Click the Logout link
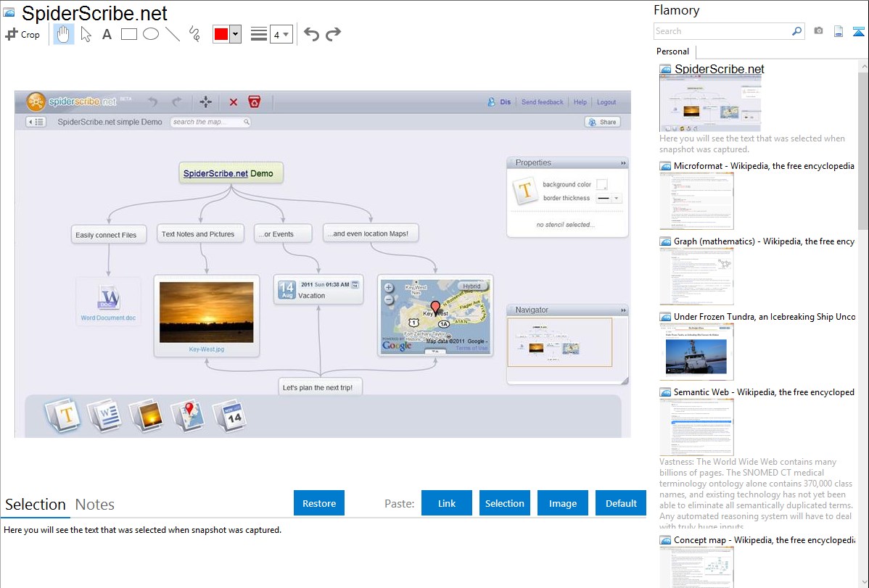The image size is (869, 588). (x=606, y=102)
